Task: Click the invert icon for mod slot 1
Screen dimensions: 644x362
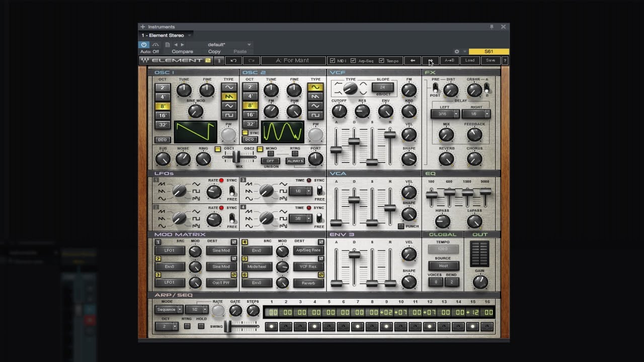Action: (x=234, y=242)
